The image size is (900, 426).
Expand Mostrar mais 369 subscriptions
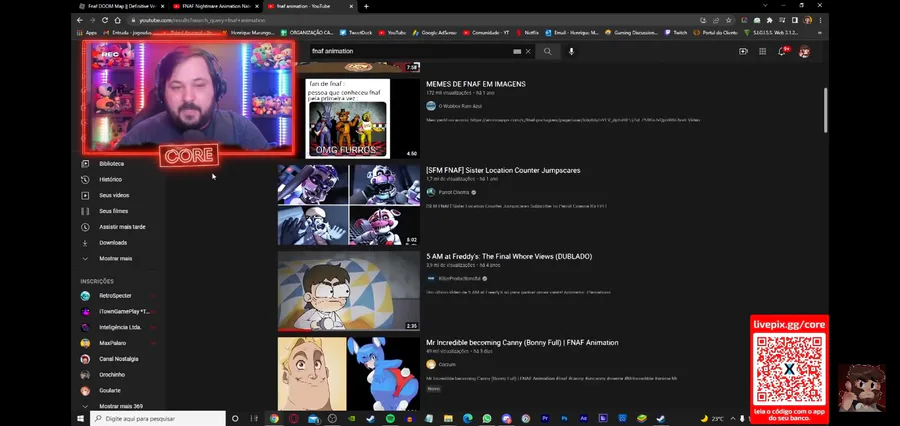[x=121, y=406]
